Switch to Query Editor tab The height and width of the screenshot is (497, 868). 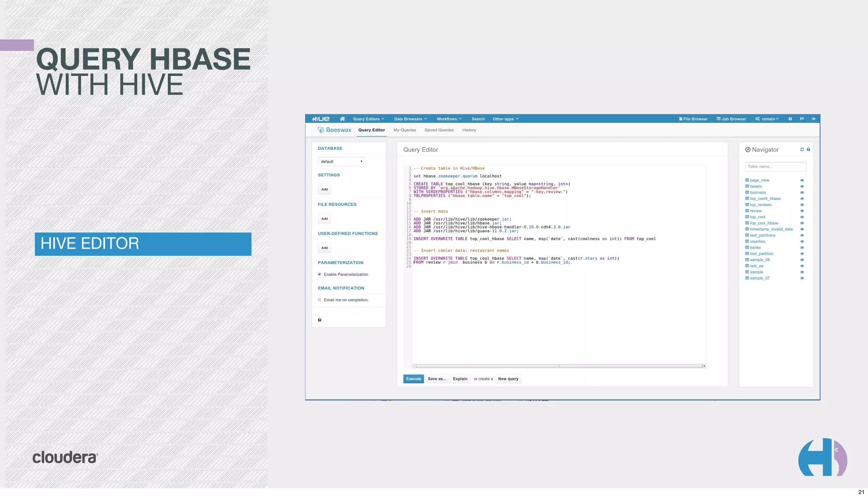click(x=371, y=130)
